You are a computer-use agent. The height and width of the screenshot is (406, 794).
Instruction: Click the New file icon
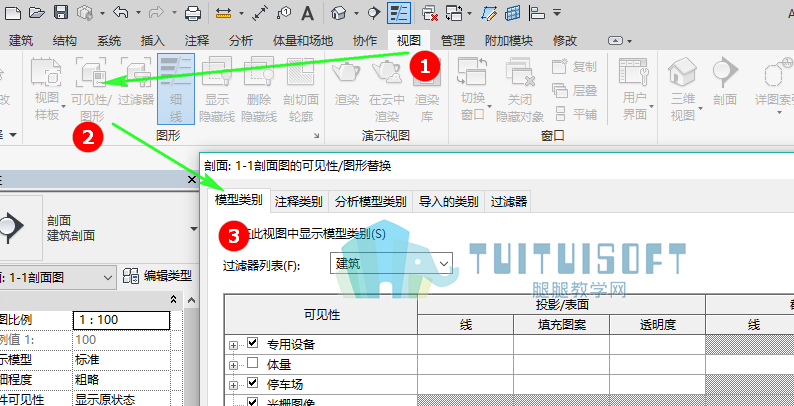pos(12,12)
